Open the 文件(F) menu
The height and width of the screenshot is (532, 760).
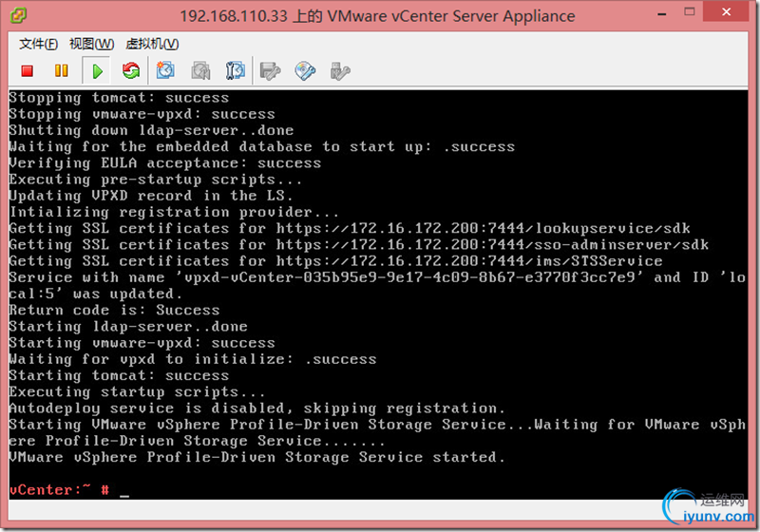coord(38,44)
